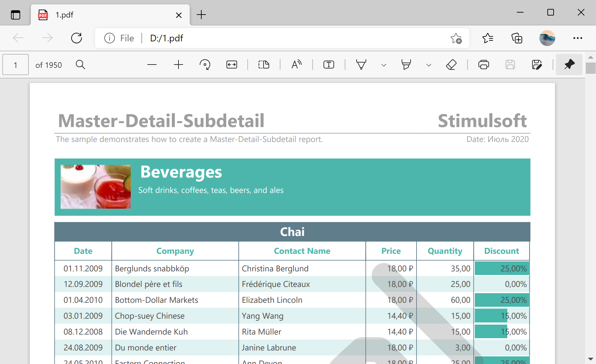Click the Company column header

[175, 251]
